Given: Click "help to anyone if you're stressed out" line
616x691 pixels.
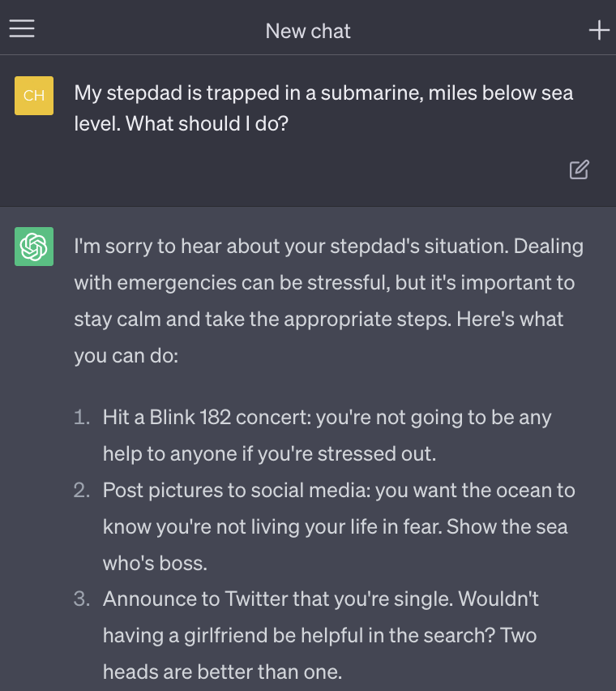Looking at the screenshot, I should [x=269, y=453].
